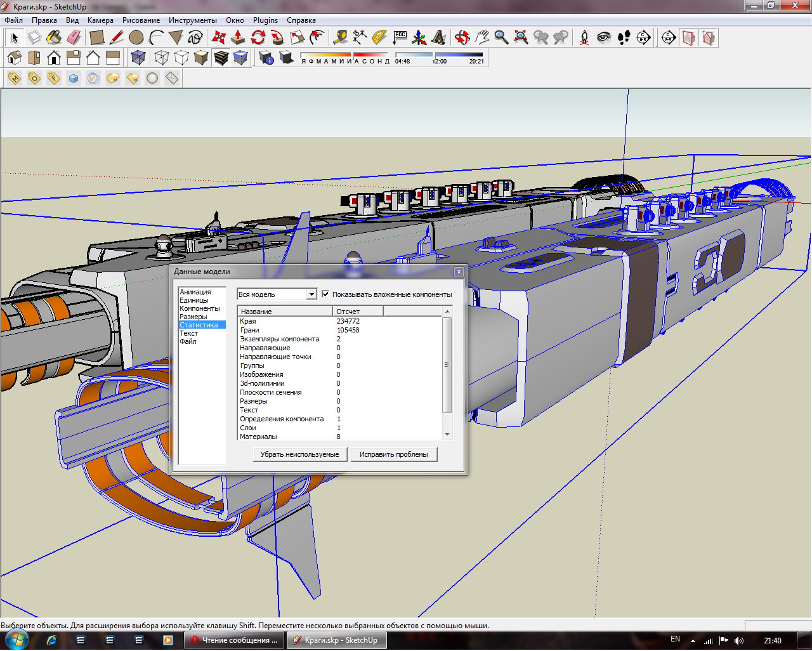Switch to X-ray face style
This screenshot has width=812, height=651.
click(138, 58)
